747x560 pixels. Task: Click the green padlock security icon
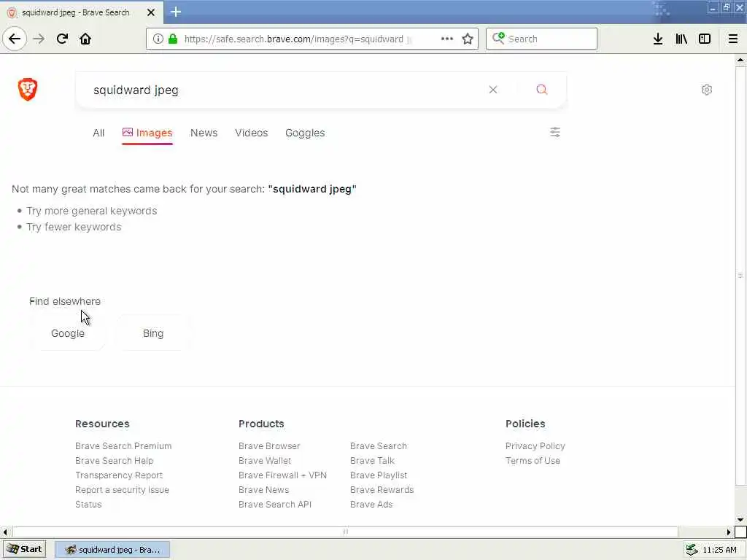point(174,39)
